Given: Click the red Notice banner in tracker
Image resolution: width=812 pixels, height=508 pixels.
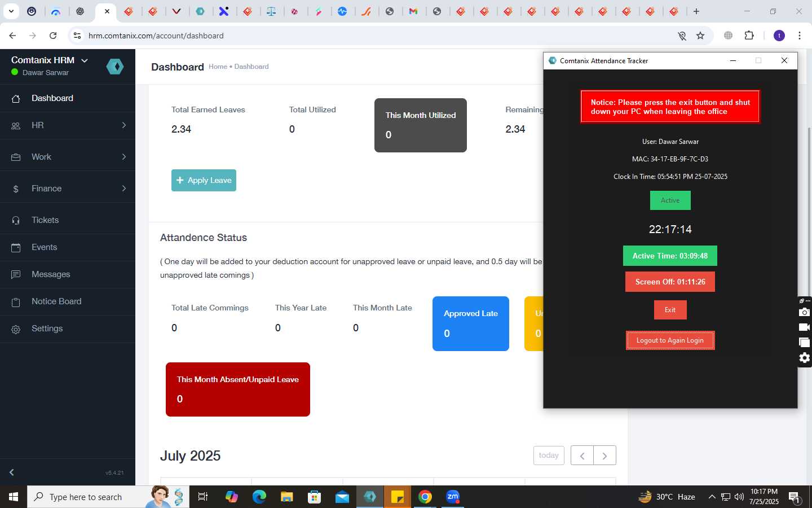Looking at the screenshot, I should coord(670,107).
